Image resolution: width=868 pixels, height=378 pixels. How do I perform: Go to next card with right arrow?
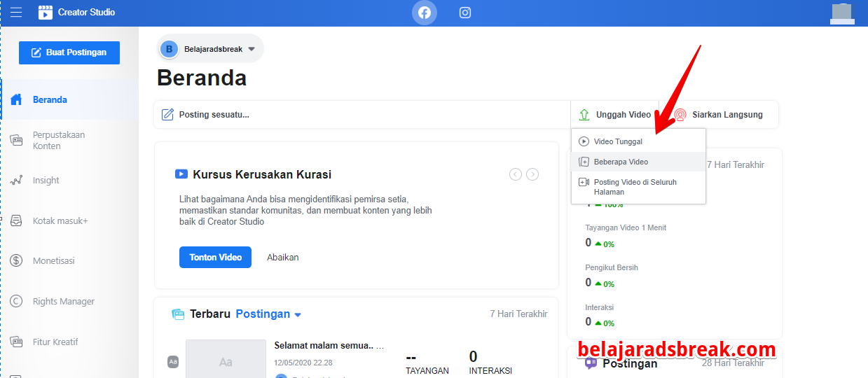(532, 174)
